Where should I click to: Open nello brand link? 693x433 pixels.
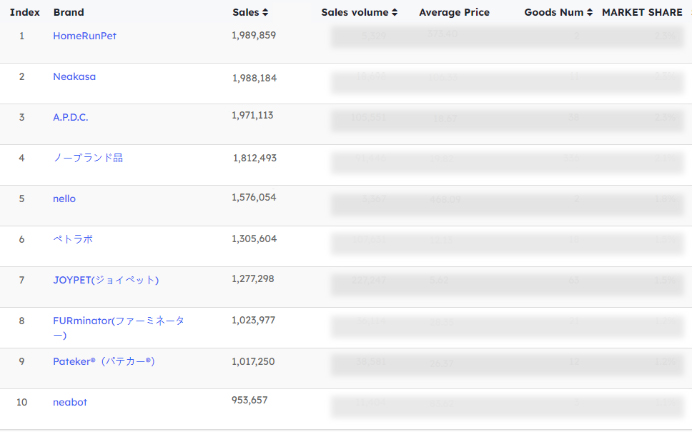click(64, 198)
